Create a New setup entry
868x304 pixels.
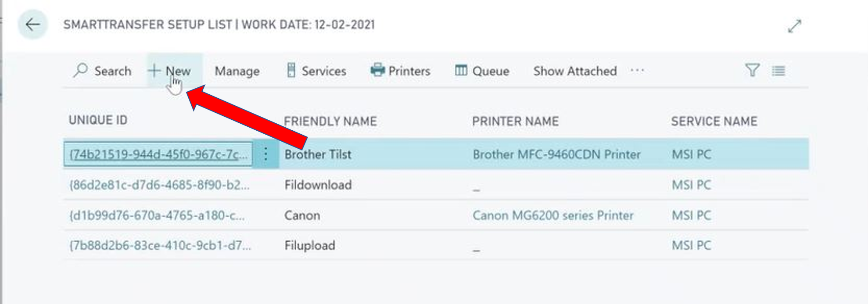[169, 71]
